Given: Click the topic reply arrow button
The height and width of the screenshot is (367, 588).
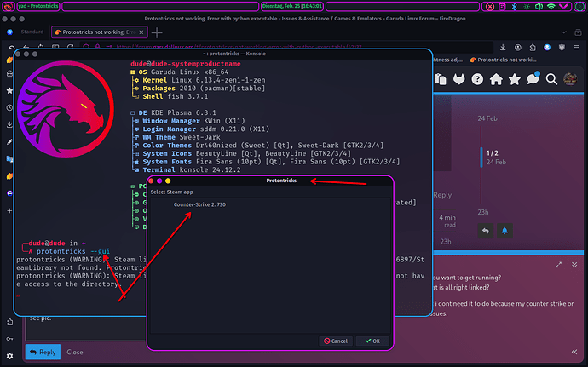Looking at the screenshot, I should [x=485, y=231].
